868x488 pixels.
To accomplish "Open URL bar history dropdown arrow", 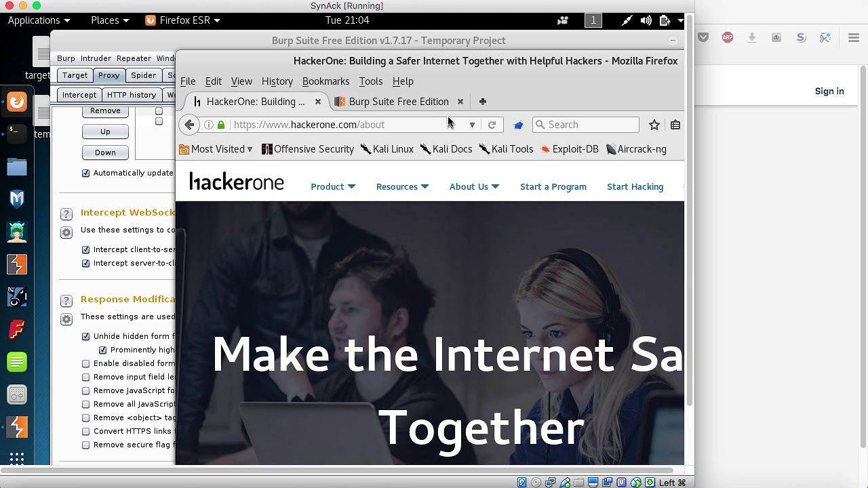I will (x=472, y=125).
